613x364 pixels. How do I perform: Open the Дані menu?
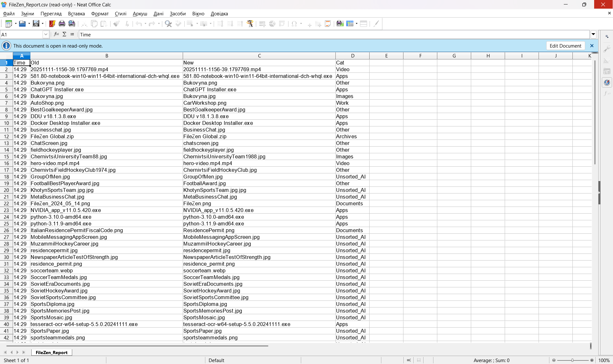[x=158, y=13]
